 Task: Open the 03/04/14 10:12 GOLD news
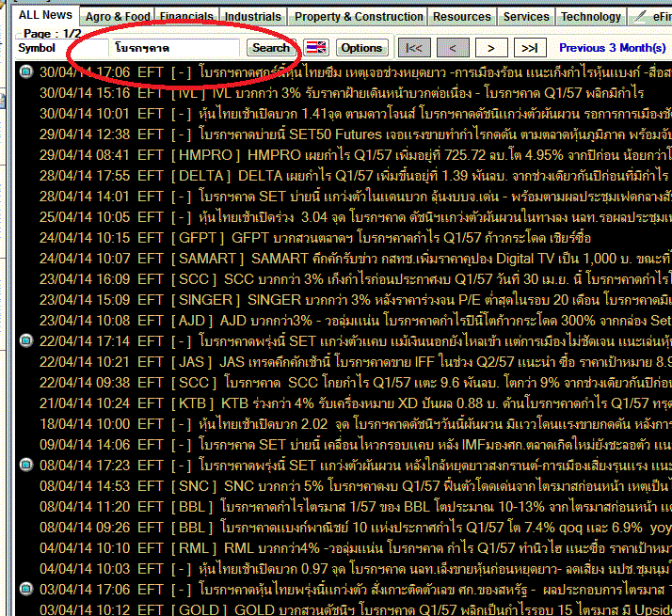coord(343,608)
